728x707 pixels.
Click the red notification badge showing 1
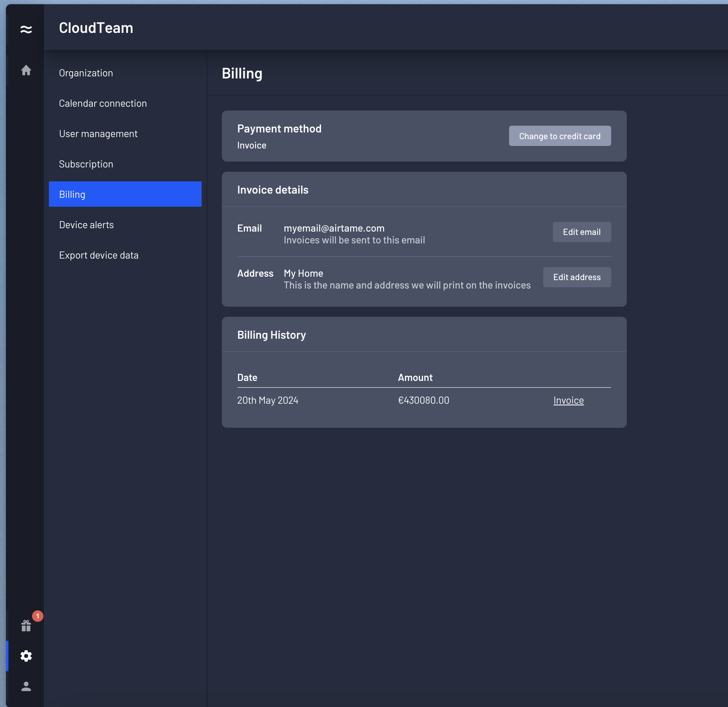[38, 616]
